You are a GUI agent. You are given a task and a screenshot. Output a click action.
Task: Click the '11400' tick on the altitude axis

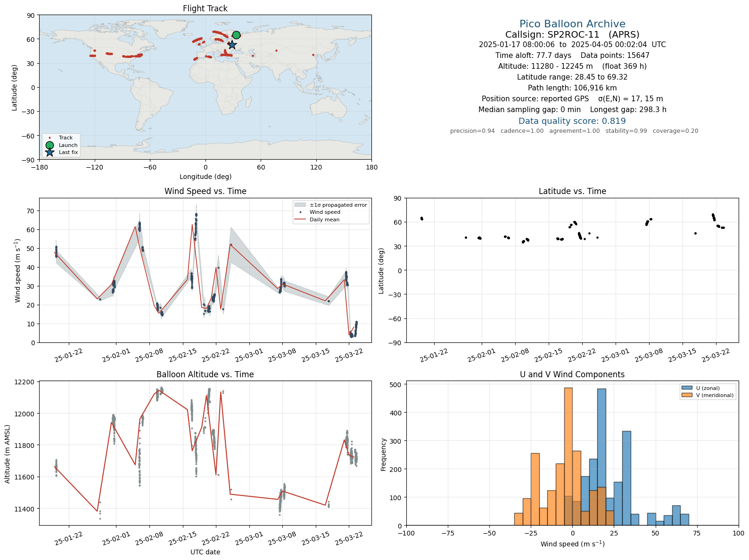(25, 509)
